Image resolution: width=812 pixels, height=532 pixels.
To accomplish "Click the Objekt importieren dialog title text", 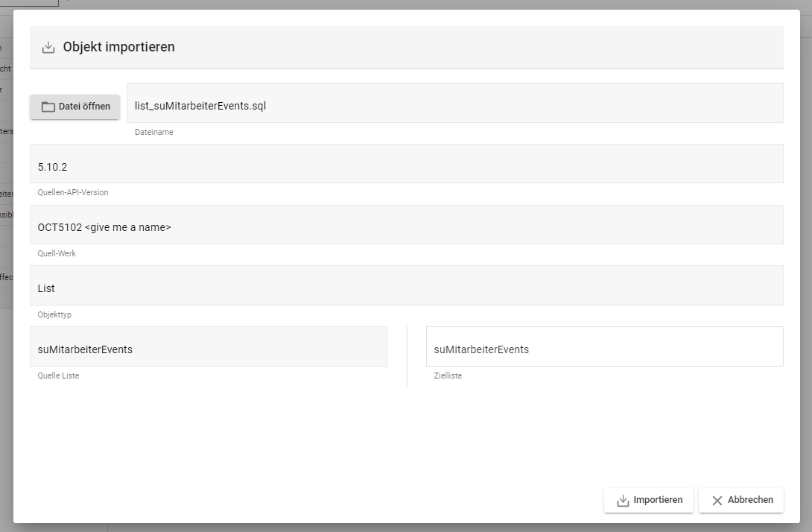I will (x=119, y=47).
